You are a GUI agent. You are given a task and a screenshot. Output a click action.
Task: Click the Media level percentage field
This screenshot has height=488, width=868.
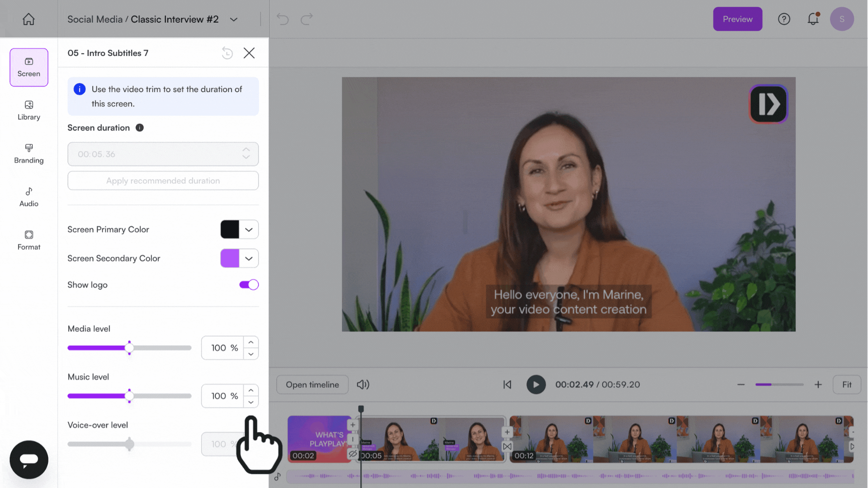[x=222, y=348]
